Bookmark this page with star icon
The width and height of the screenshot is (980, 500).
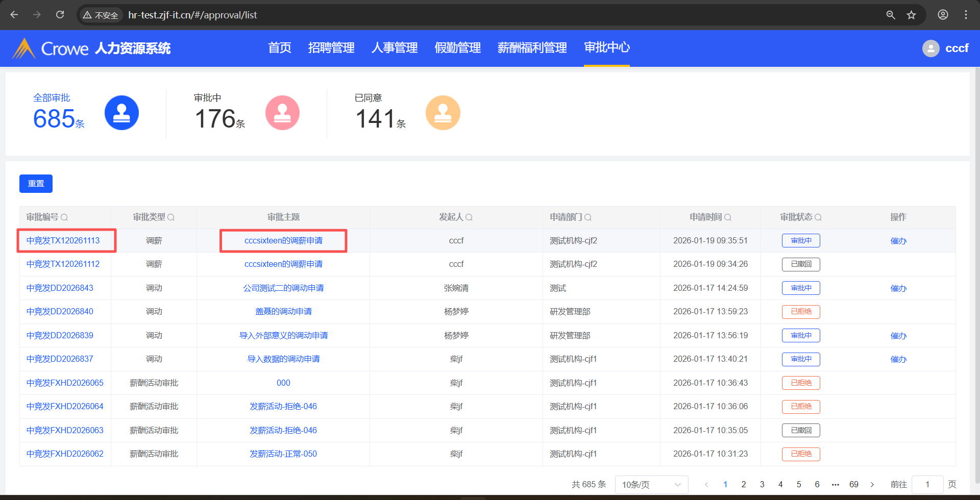click(911, 15)
